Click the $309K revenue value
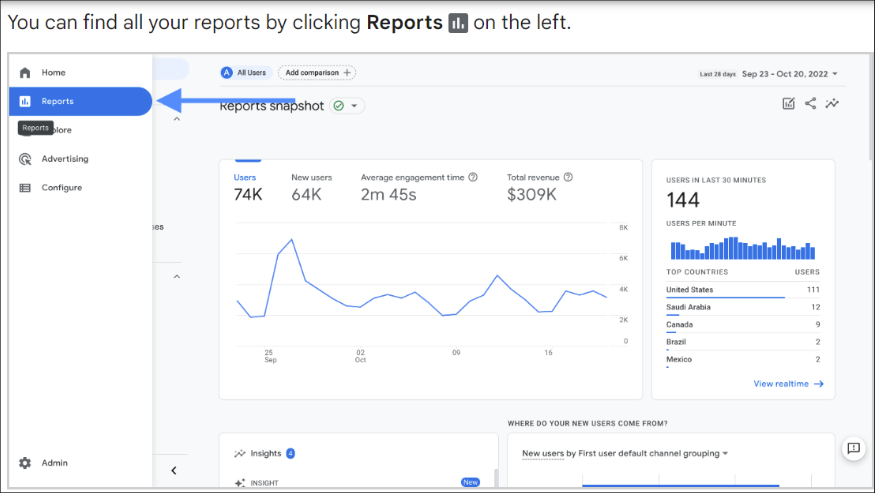This screenshot has width=875, height=493. 531,194
